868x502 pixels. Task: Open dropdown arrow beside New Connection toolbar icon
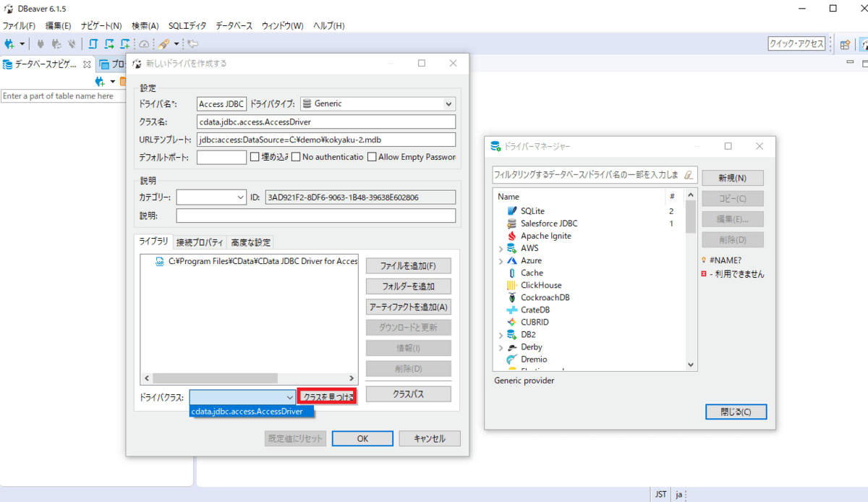pyautogui.click(x=22, y=44)
